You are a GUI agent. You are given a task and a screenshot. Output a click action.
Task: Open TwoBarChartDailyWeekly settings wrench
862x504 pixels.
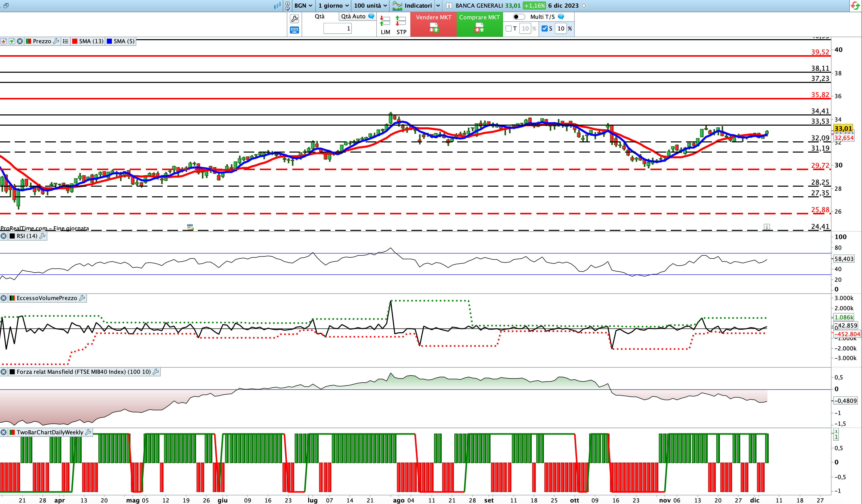pos(88,432)
